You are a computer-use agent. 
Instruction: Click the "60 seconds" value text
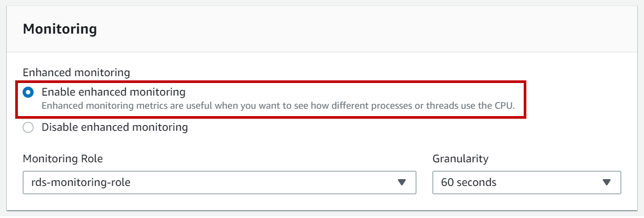click(x=469, y=183)
